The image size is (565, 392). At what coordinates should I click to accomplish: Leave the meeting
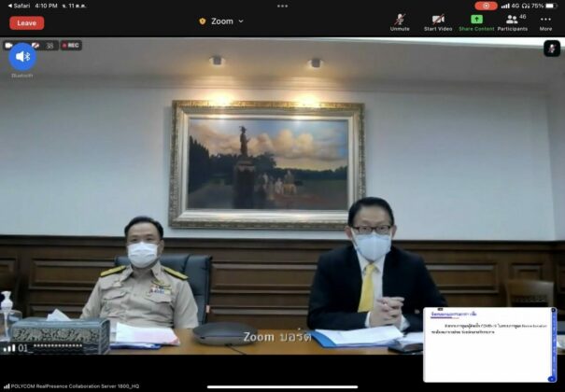click(27, 23)
